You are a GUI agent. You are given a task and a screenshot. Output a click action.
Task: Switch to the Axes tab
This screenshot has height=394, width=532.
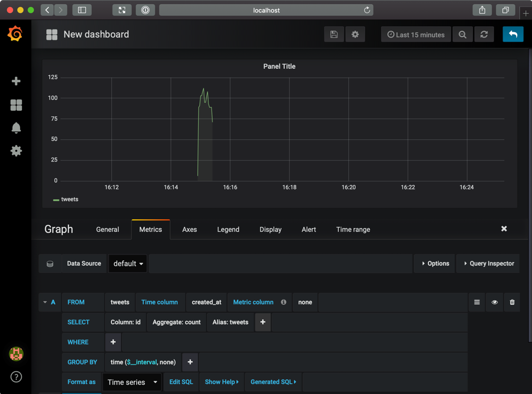(190, 229)
